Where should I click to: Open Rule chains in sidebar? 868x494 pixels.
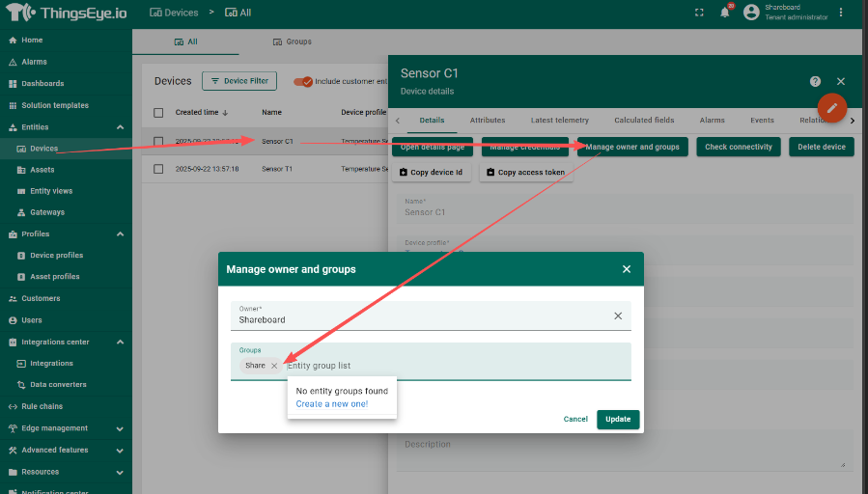[x=42, y=406]
